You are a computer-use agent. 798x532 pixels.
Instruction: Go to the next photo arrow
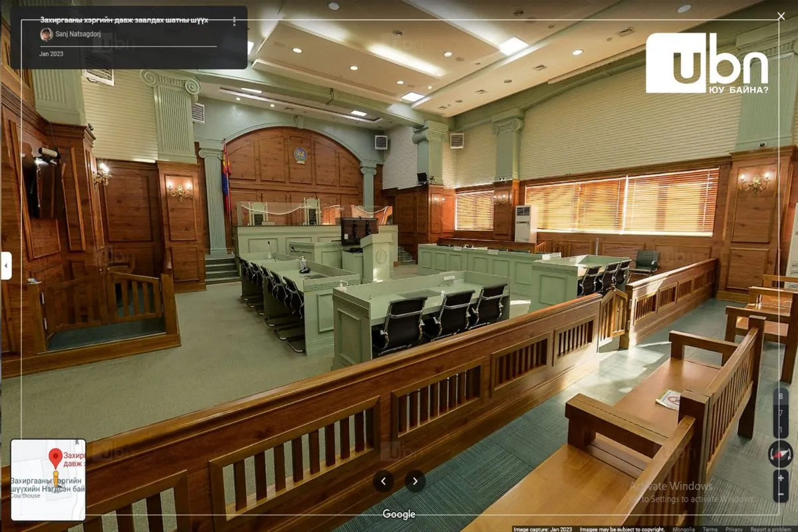pyautogui.click(x=415, y=481)
